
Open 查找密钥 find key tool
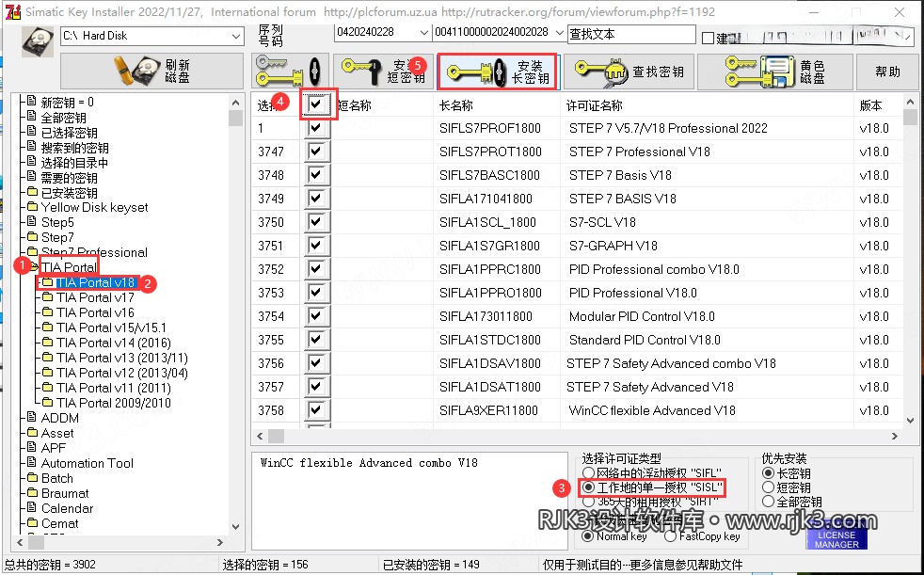(629, 72)
